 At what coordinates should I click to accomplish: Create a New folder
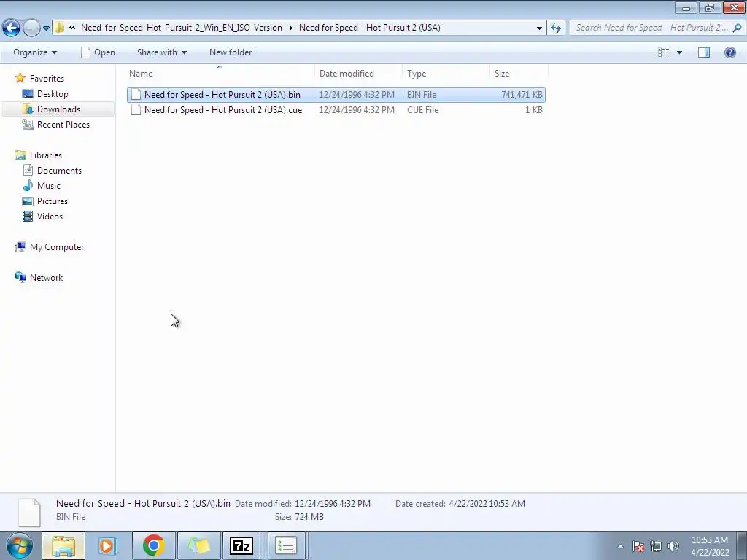(x=231, y=52)
